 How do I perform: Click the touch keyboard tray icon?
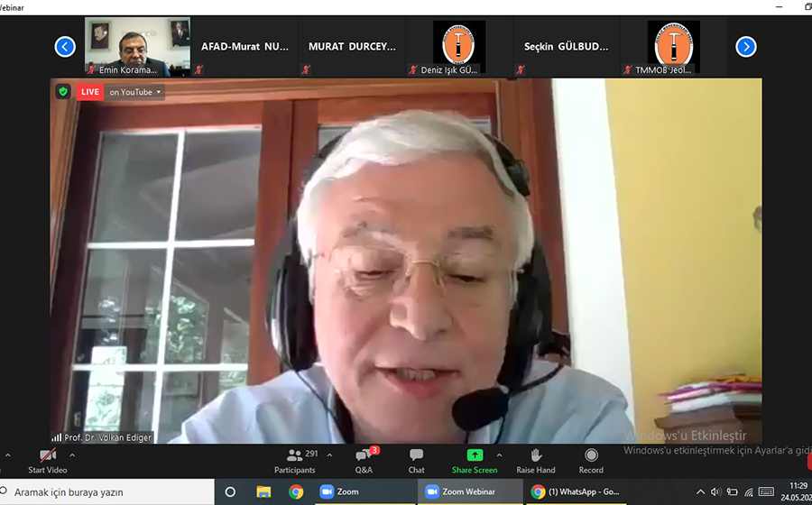766,492
